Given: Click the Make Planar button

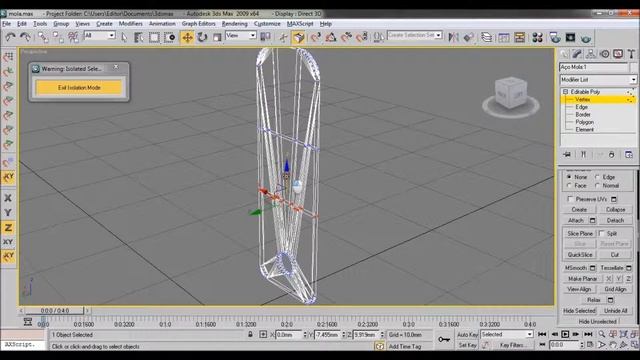Looking at the screenshot, I should click(582, 278).
